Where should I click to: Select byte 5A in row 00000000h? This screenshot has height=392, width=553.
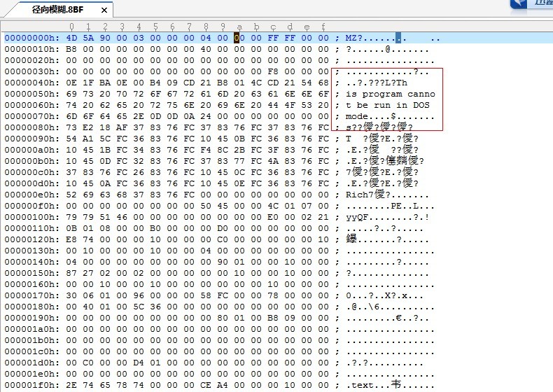coord(88,38)
